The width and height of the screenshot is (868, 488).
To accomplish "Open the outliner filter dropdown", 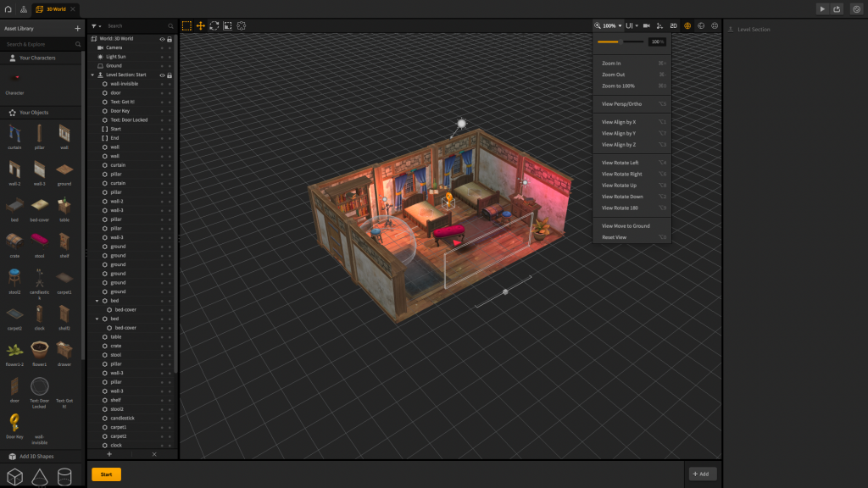I will click(x=96, y=26).
